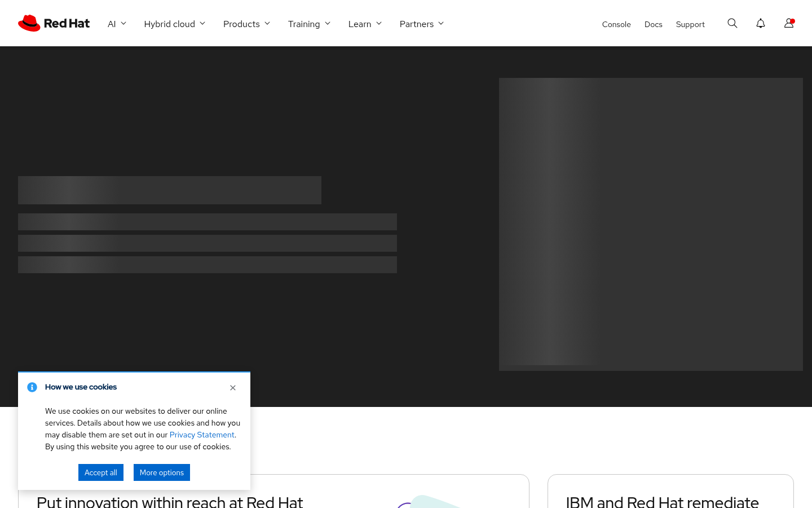This screenshot has width=812, height=508.
Task: Expand the Partners menu
Action: [422, 24]
